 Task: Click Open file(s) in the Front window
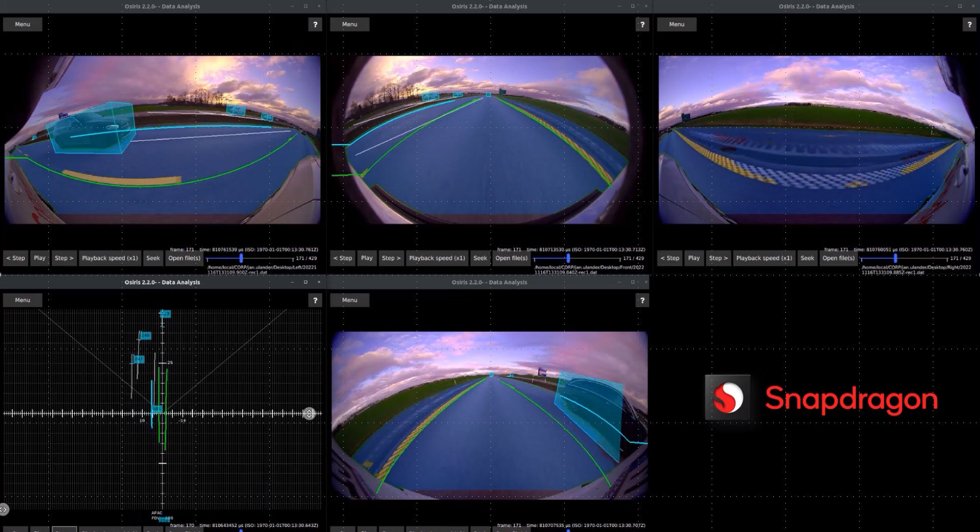pos(511,258)
